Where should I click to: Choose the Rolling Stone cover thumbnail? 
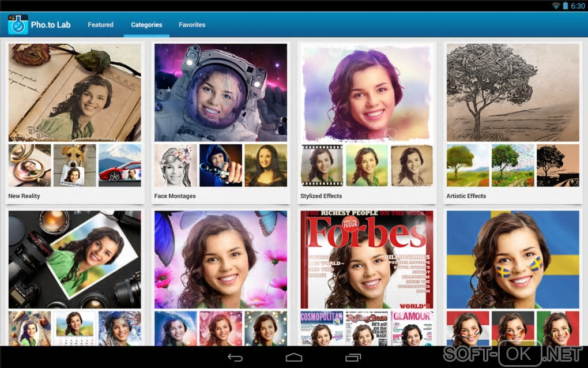coord(367,328)
